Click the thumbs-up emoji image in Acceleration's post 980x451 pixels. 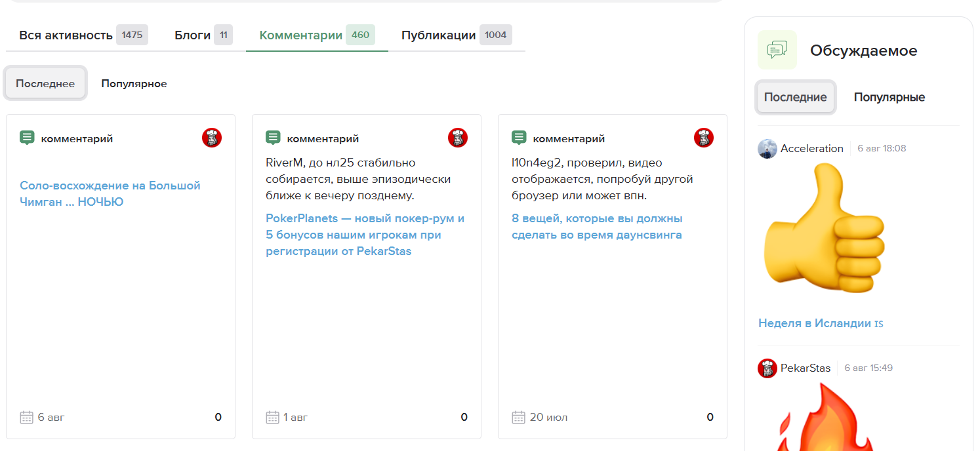click(x=825, y=226)
